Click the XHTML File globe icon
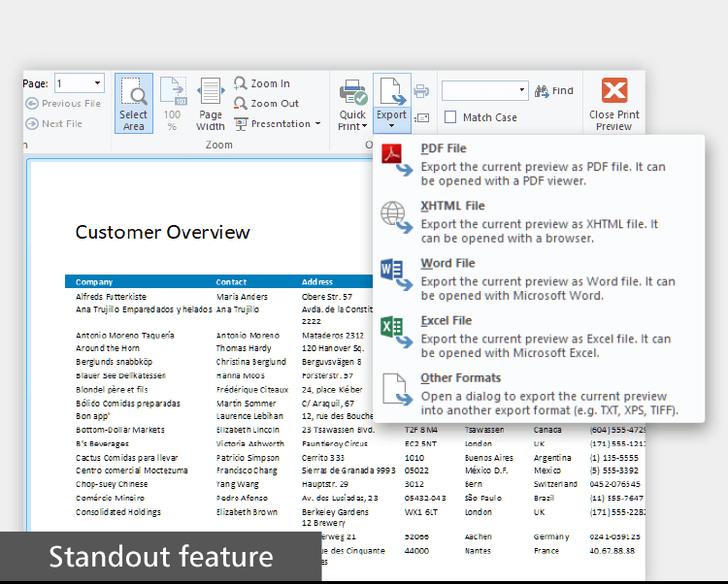 point(396,217)
